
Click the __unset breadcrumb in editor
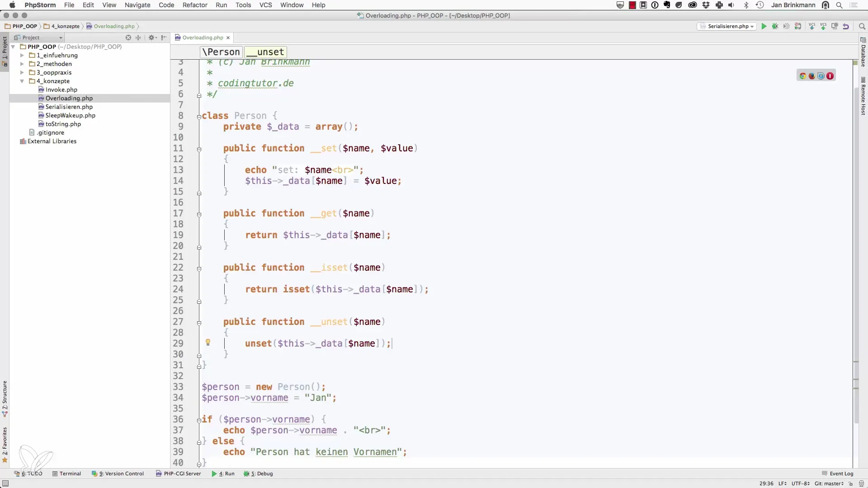pos(265,52)
